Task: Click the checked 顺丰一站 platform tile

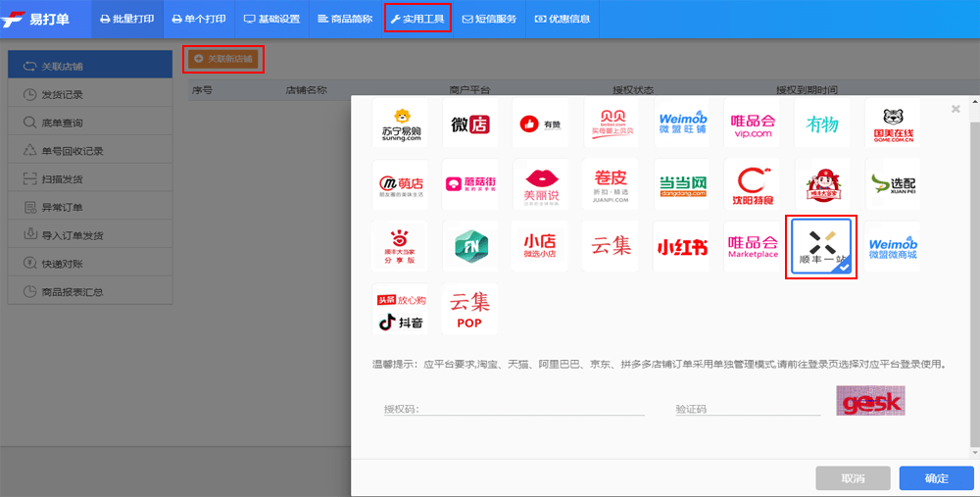Action: pos(822,246)
